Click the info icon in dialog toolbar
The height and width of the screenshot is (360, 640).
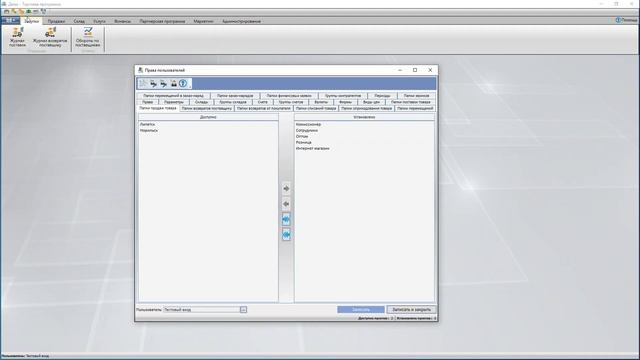point(183,84)
